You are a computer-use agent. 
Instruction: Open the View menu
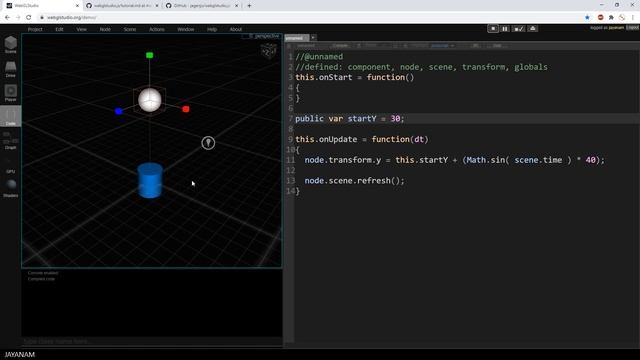[81, 29]
